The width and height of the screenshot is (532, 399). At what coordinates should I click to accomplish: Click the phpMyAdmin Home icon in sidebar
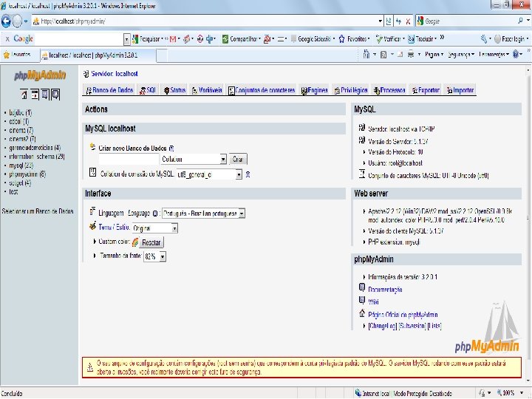[24, 94]
